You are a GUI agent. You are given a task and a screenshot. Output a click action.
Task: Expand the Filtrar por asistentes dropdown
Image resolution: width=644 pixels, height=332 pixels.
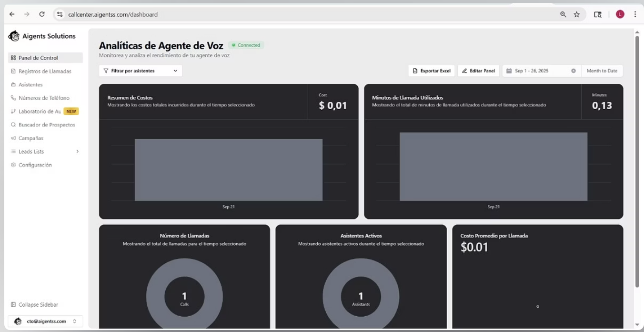141,70
